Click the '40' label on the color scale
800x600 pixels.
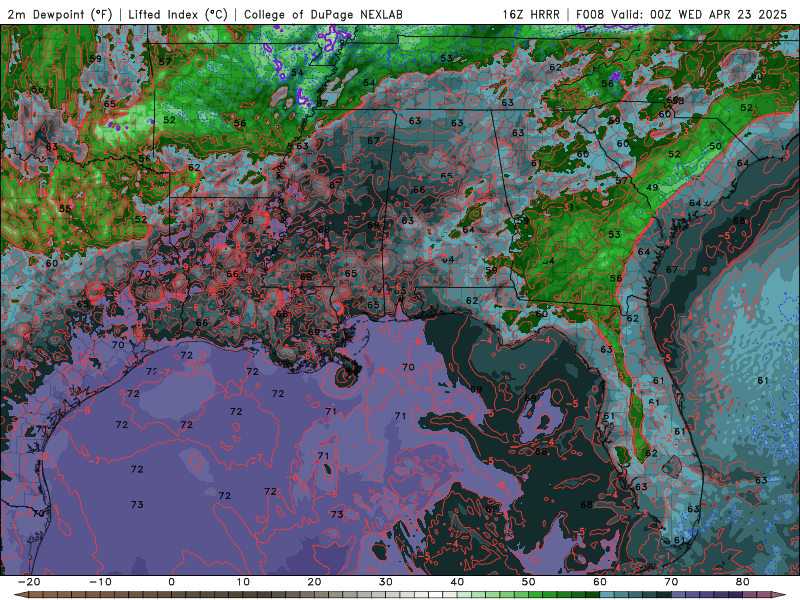click(457, 582)
